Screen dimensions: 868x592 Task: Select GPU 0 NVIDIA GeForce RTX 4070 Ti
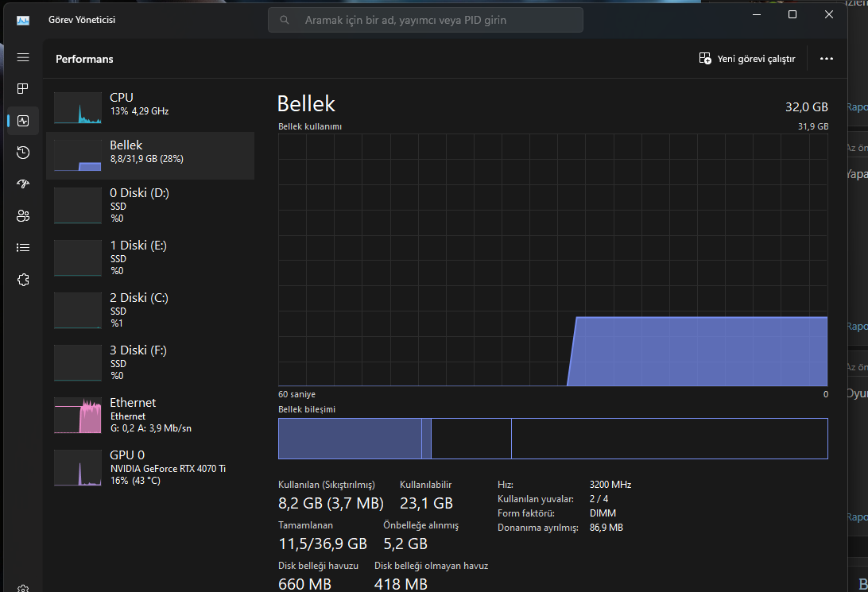click(x=150, y=467)
